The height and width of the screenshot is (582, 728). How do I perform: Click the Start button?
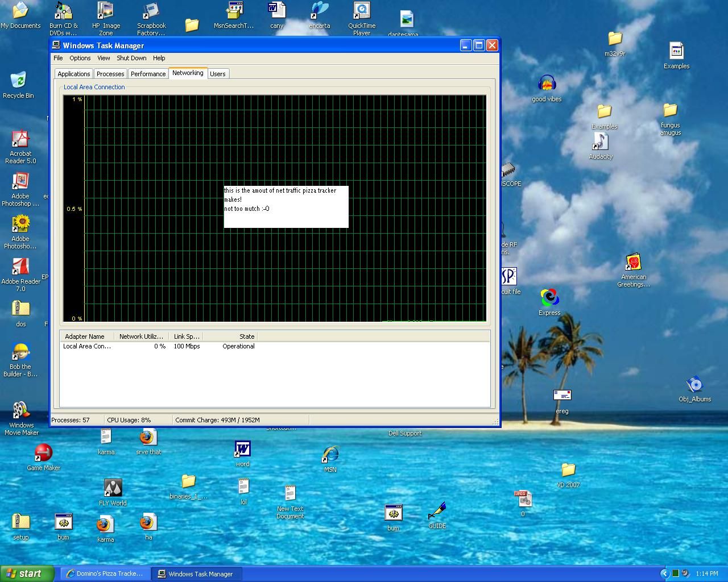pyautogui.click(x=27, y=573)
